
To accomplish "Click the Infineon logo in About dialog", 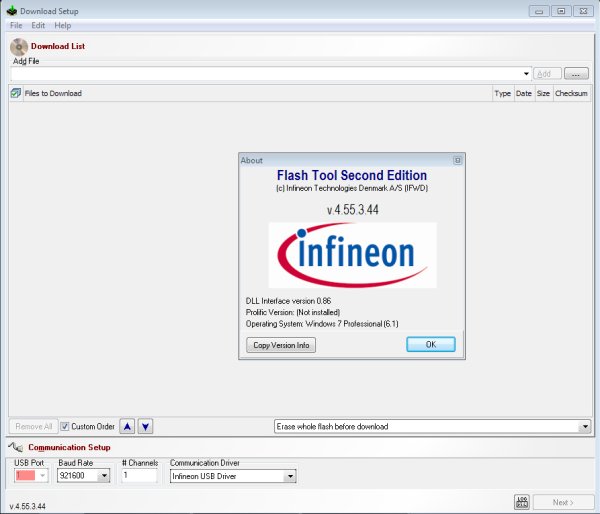I will click(x=352, y=255).
